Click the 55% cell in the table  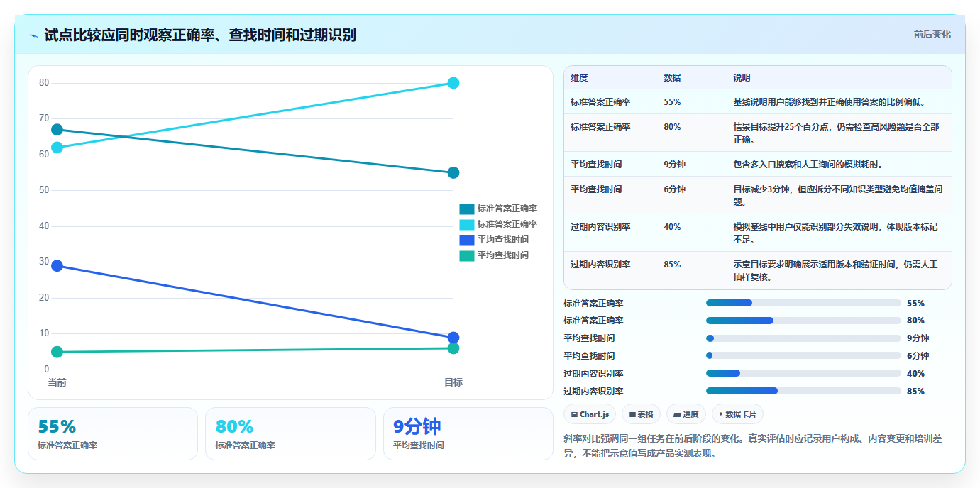tap(672, 102)
